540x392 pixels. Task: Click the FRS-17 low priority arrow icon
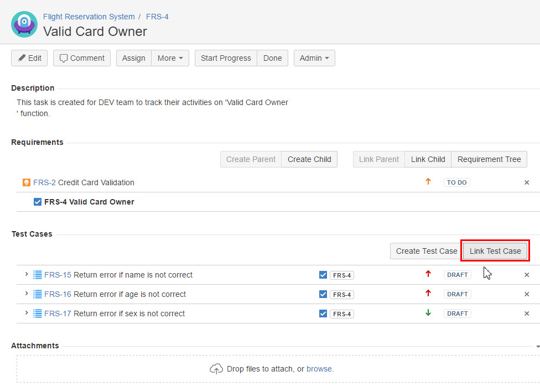[x=428, y=313]
